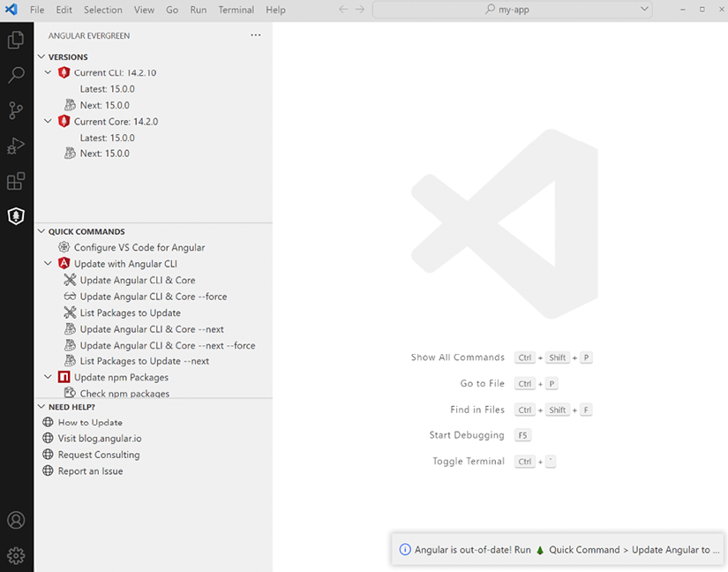
Task: Open the Request Consulting link
Action: (x=99, y=455)
